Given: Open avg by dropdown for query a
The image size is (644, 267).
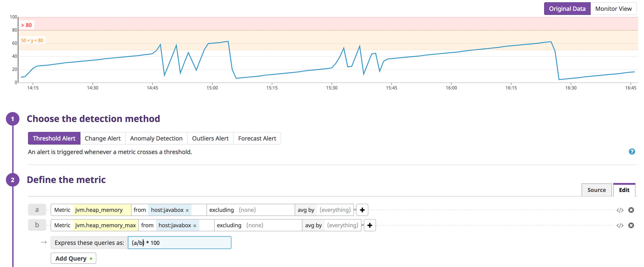Looking at the screenshot, I should (335, 210).
